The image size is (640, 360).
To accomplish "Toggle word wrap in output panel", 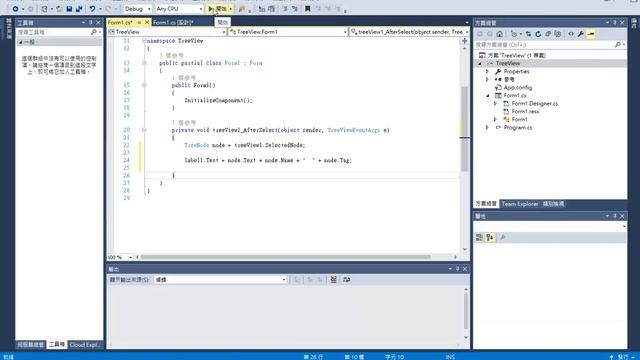I will pyautogui.click(x=347, y=280).
